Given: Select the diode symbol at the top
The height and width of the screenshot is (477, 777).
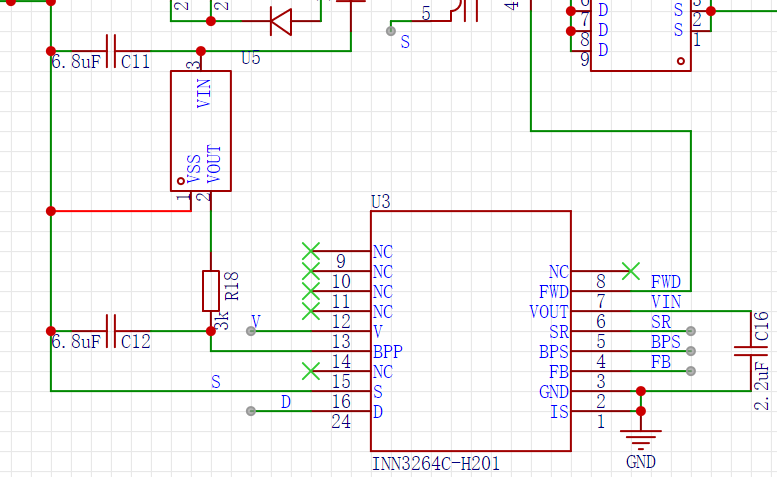Looking at the screenshot, I should 279,20.
